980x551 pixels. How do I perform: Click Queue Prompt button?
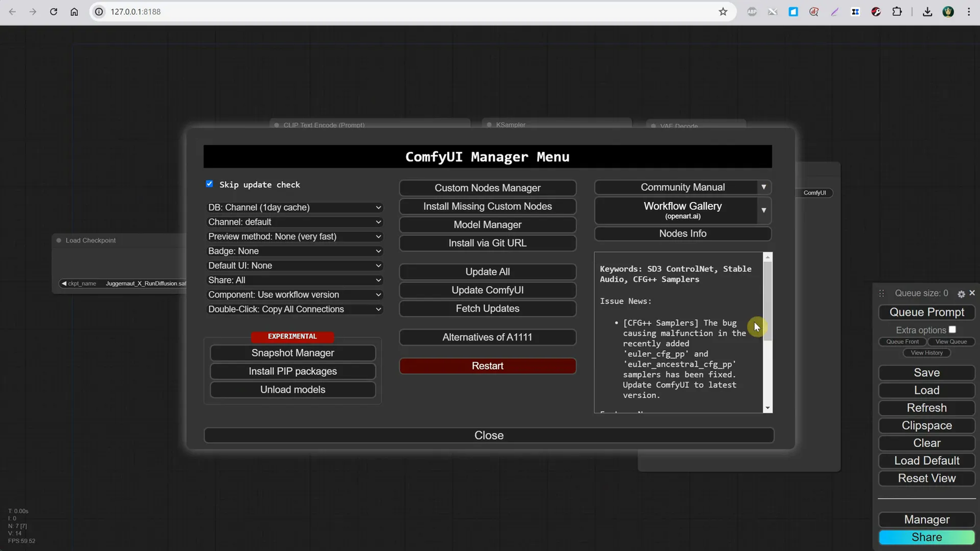click(x=927, y=312)
